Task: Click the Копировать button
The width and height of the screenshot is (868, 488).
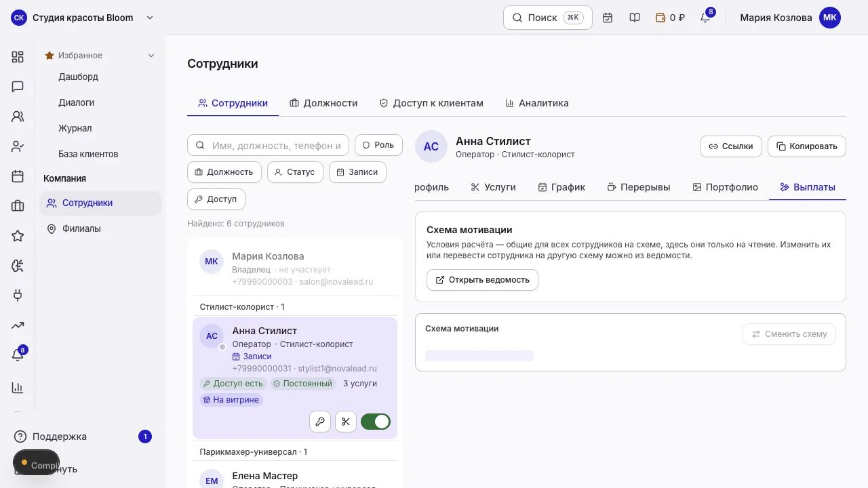Action: point(807,146)
